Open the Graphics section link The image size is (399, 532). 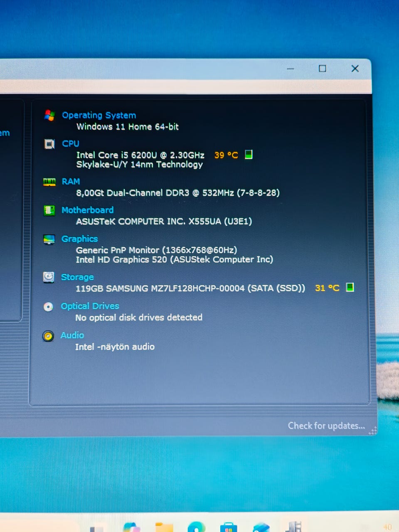(x=79, y=239)
